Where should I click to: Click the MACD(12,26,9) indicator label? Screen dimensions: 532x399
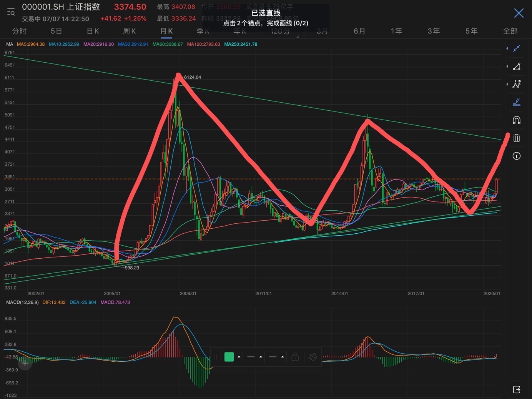(x=22, y=303)
